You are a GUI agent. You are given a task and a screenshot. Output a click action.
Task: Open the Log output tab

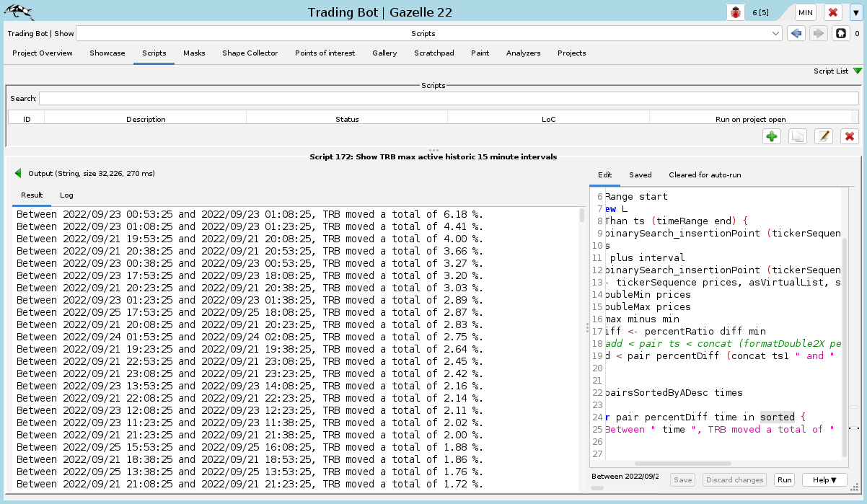click(66, 195)
